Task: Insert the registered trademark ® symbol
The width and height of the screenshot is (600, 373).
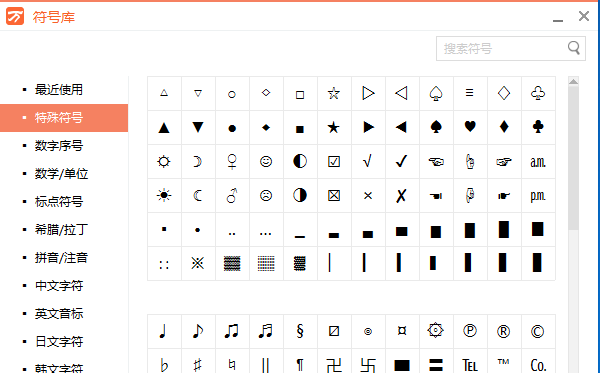Action: point(504,331)
